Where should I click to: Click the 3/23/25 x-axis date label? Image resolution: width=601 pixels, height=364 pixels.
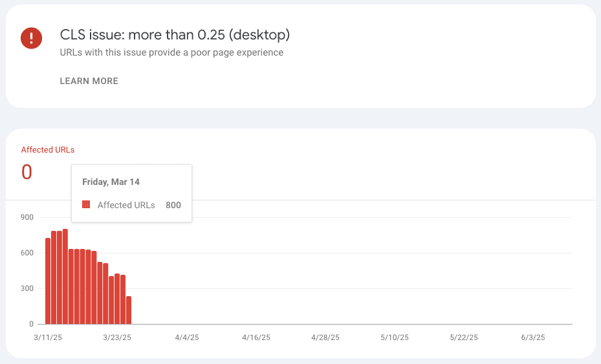pyautogui.click(x=117, y=337)
